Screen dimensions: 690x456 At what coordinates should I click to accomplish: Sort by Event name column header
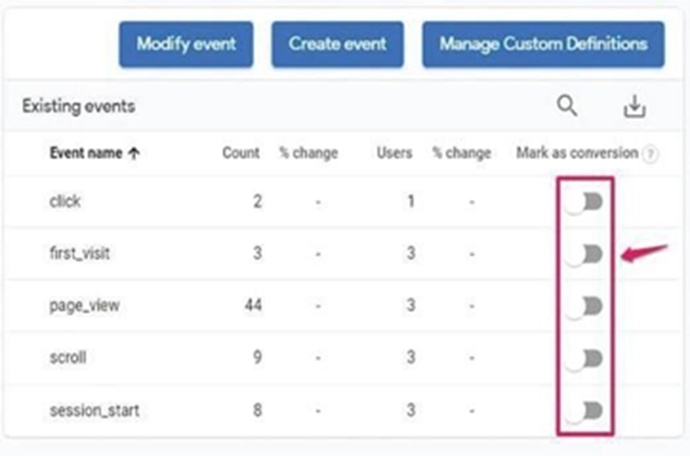pos(95,153)
